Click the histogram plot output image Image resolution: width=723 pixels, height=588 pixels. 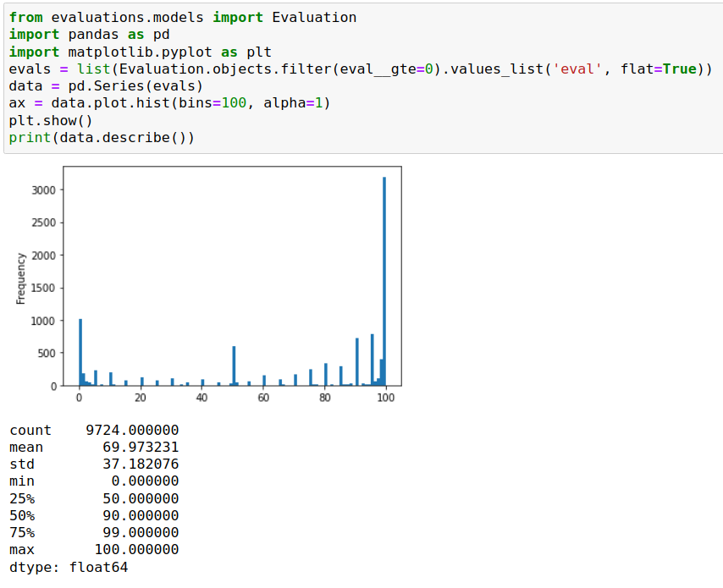pyautogui.click(x=209, y=285)
